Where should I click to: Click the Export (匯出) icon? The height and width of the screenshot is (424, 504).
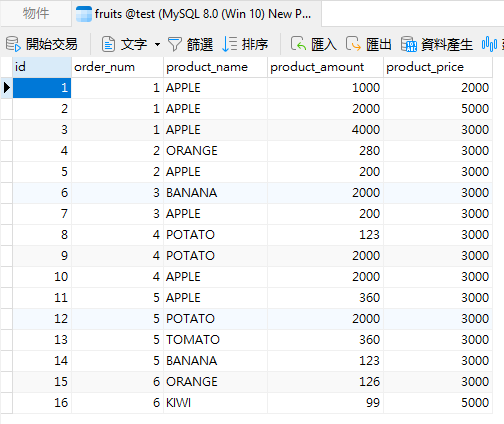353,44
